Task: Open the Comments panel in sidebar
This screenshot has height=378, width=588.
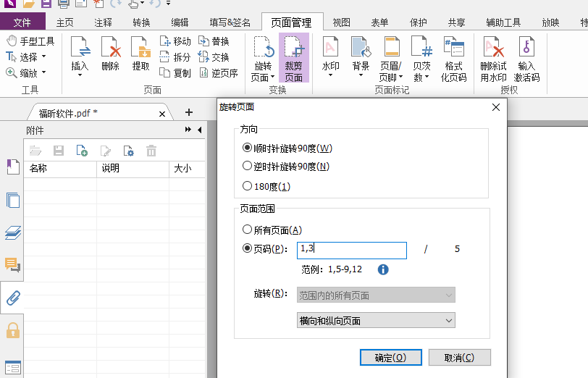Action: point(13,265)
